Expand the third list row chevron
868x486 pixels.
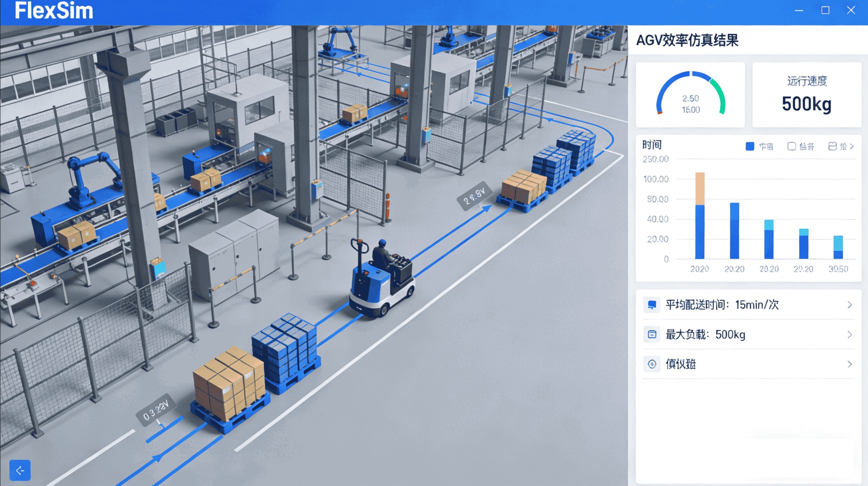pos(849,364)
